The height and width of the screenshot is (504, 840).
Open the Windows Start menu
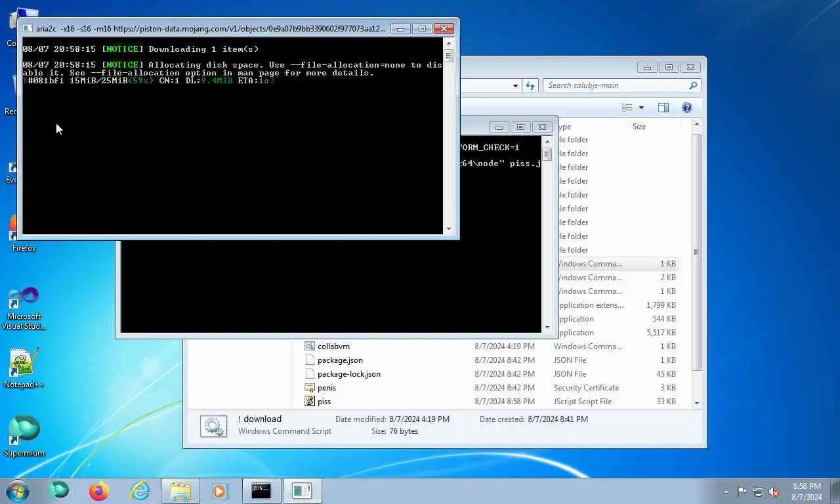(18, 490)
